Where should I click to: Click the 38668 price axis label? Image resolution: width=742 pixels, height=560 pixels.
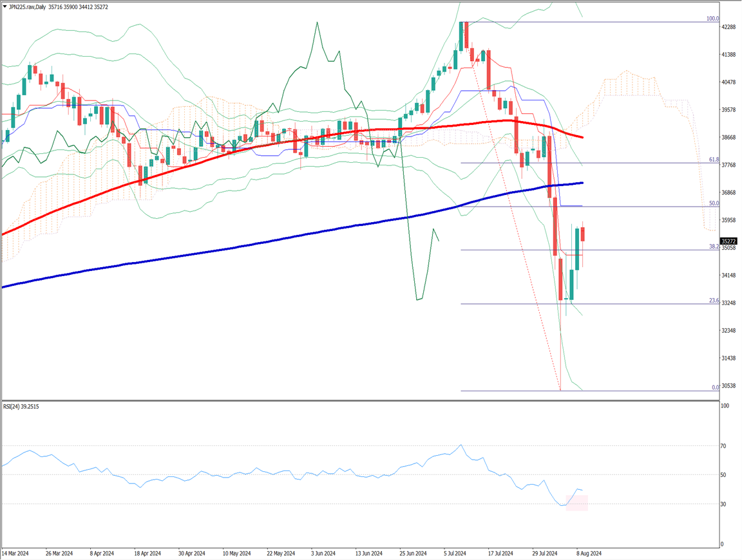(x=729, y=138)
